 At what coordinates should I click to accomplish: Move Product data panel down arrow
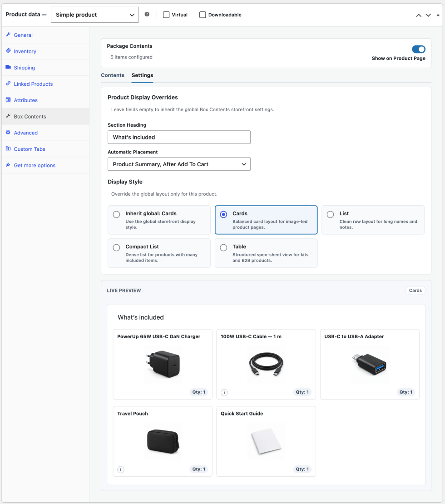point(428,15)
